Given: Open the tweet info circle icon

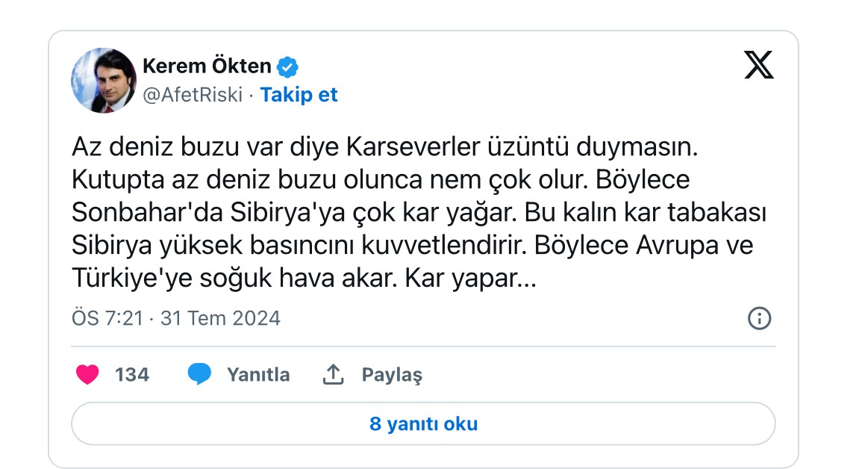Looking at the screenshot, I should [759, 319].
